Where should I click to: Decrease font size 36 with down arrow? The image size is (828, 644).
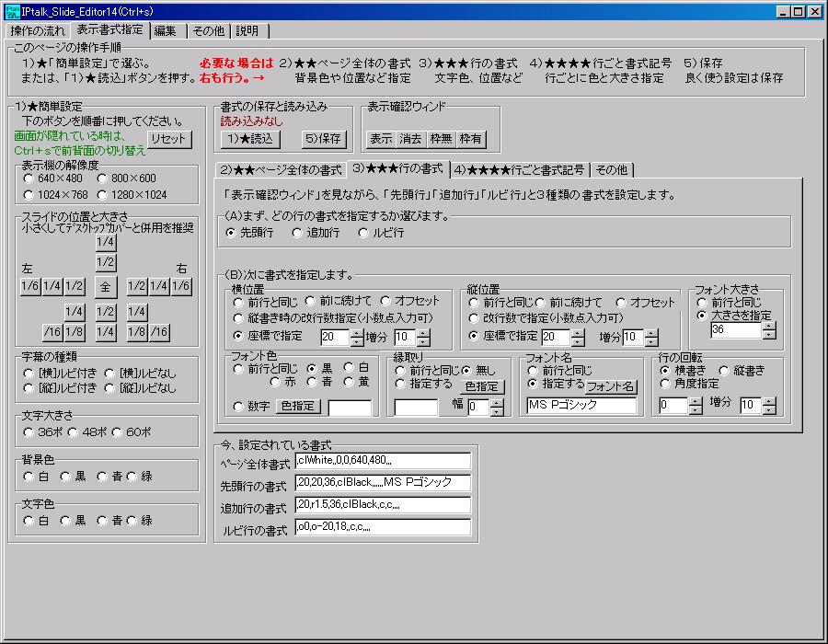tap(769, 335)
